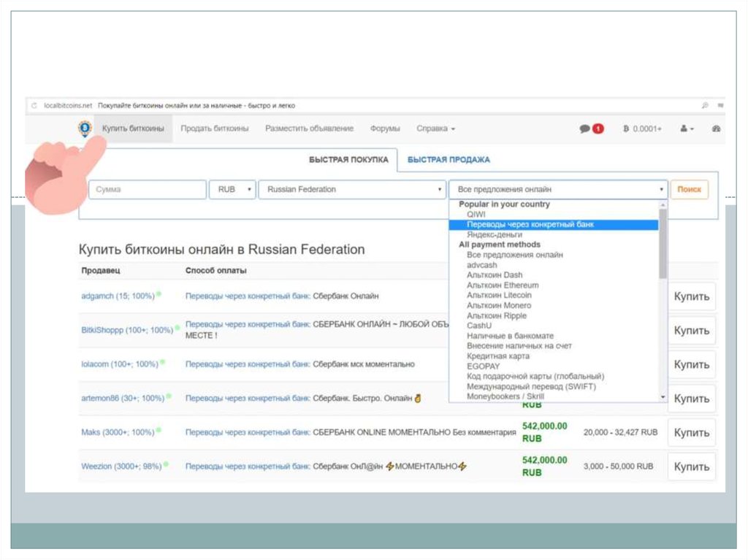Open the Справка dropdown menu

coord(435,129)
